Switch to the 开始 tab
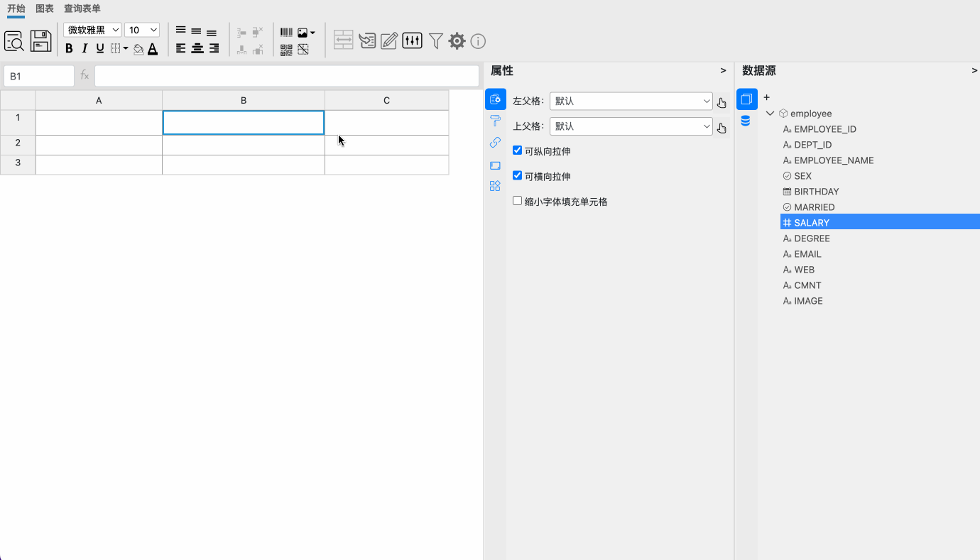980x560 pixels. (16, 9)
